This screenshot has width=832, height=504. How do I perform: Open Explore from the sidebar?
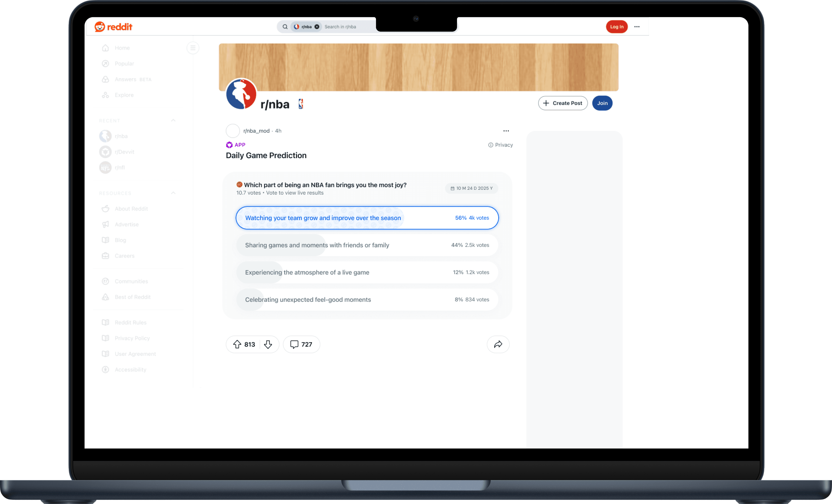124,95
